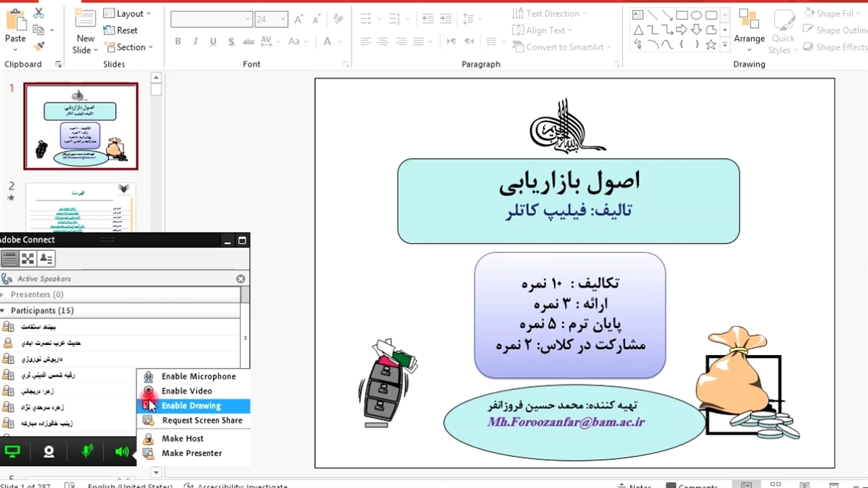Image resolution: width=868 pixels, height=488 pixels.
Task: Choose Enable Microphone from the context menu
Action: click(x=198, y=377)
